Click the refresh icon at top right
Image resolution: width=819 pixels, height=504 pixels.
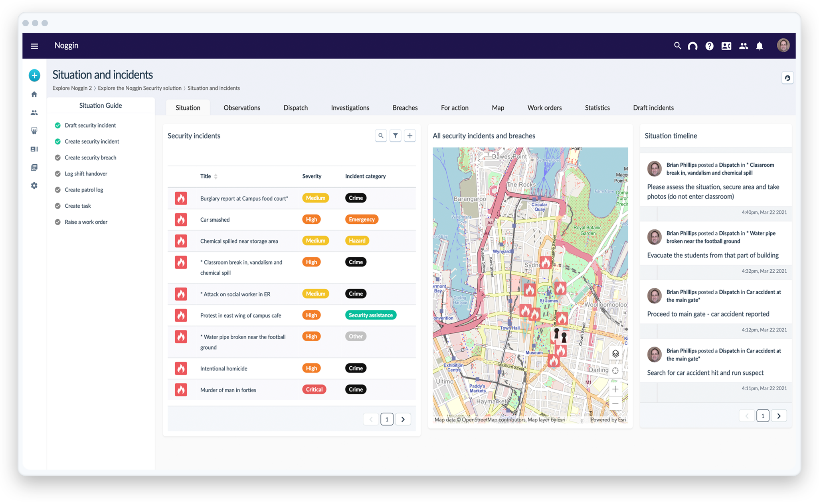(x=787, y=78)
